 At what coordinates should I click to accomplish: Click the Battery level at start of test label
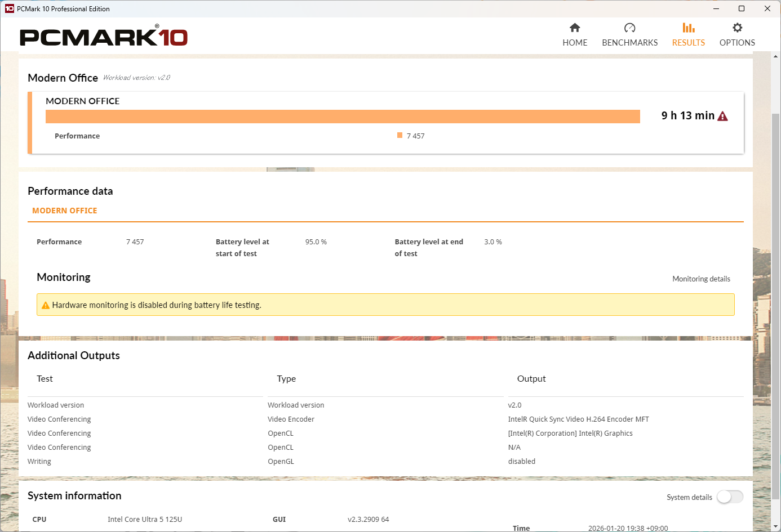[x=242, y=248]
